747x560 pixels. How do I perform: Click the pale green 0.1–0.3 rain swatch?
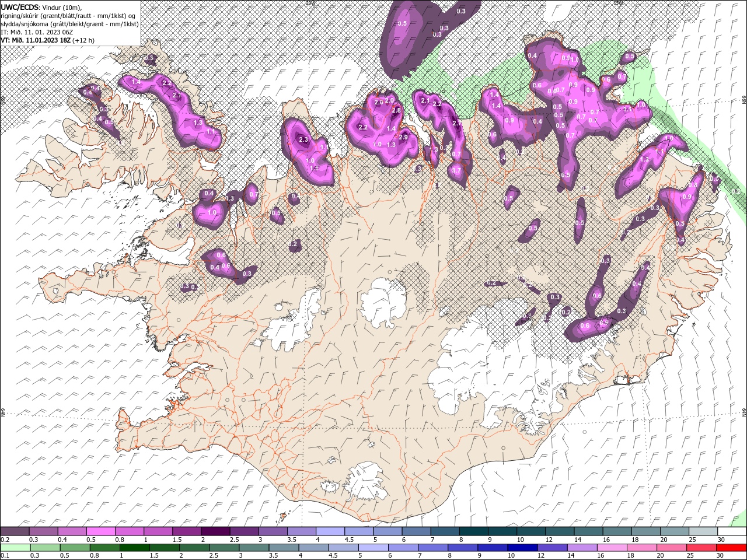[15, 547]
